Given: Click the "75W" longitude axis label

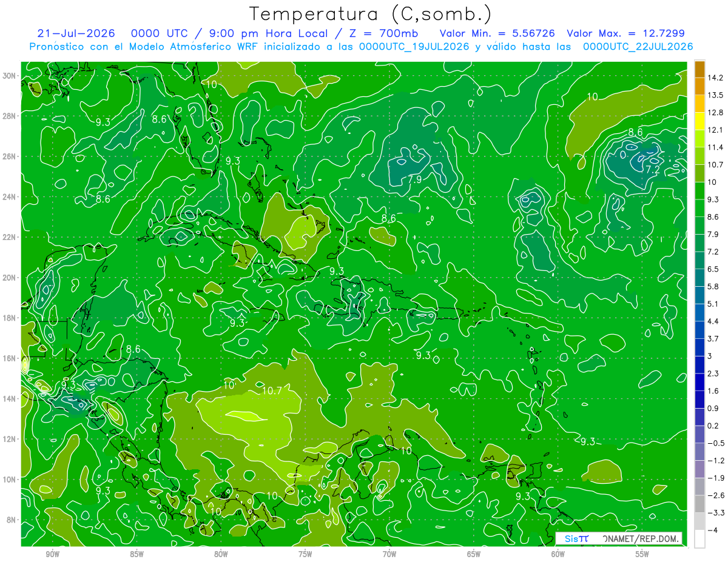Looking at the screenshot, I should 305,554.
